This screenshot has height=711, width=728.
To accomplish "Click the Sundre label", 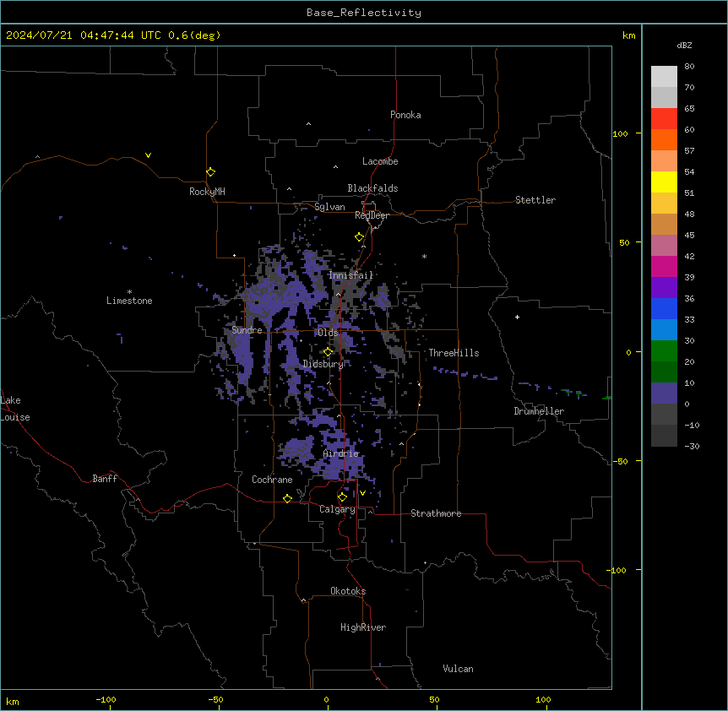I will 247,330.
